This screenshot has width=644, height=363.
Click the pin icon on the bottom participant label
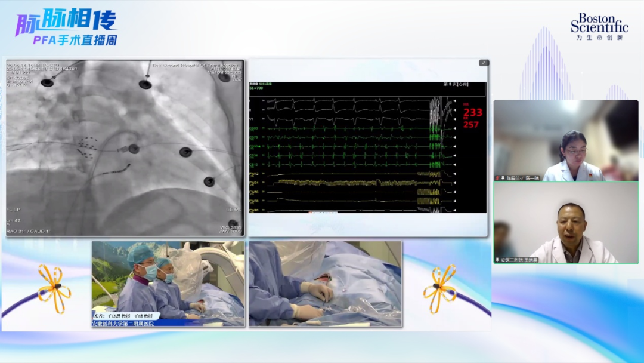tap(497, 260)
